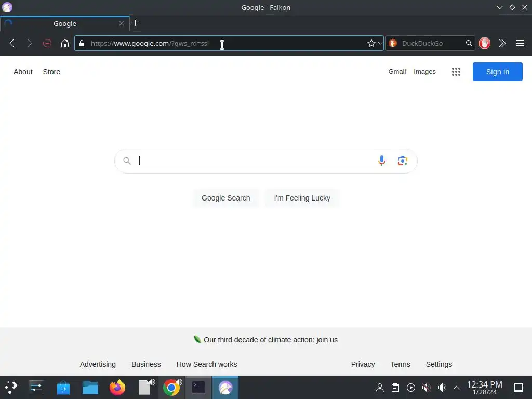Image resolution: width=532 pixels, height=399 pixels.
Task: Open the DuckDuckGo search engine icon
Action: pos(393,44)
